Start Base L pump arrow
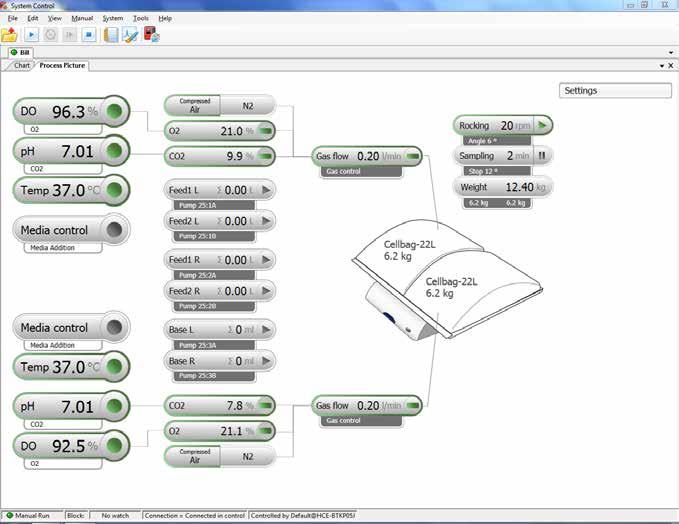This screenshot has height=524, width=679. tap(266, 330)
